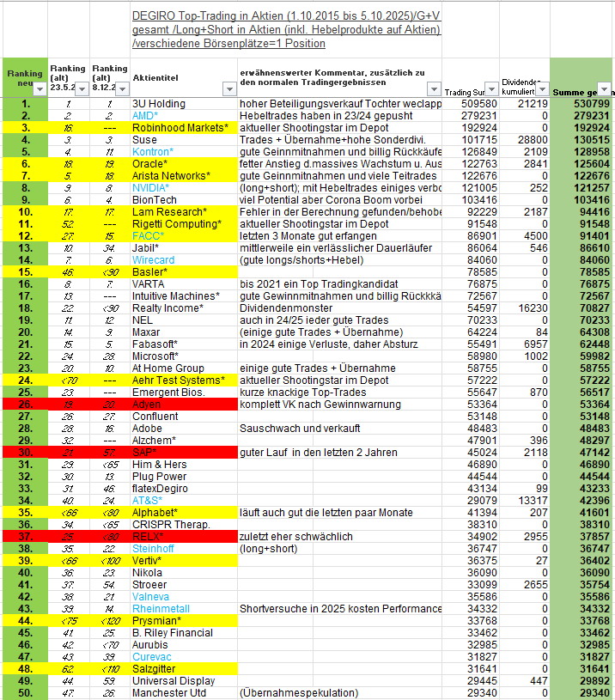Open the Ranking neu filter dropdown
The width and height of the screenshot is (615, 700).
[x=40, y=89]
